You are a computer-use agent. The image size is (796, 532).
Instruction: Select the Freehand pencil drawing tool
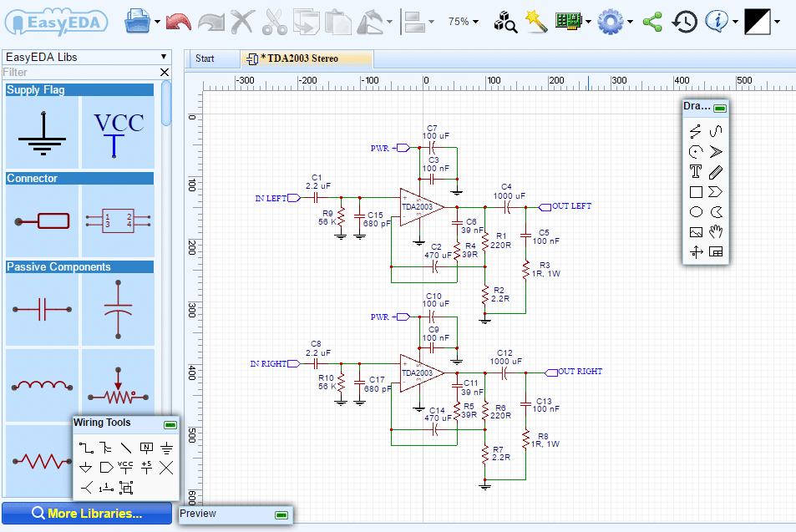716,171
